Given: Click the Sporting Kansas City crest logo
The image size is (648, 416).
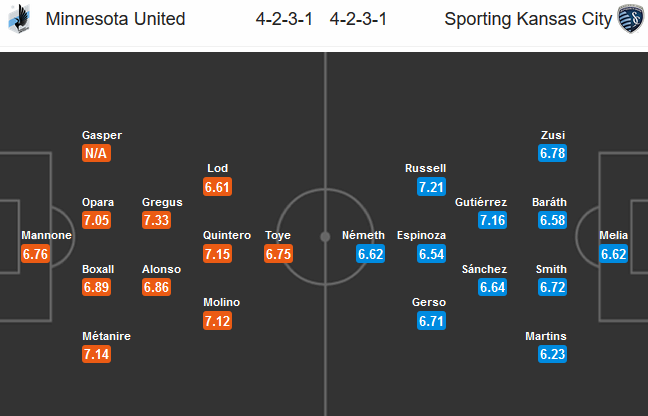Looking at the screenshot, I should coord(631,19).
